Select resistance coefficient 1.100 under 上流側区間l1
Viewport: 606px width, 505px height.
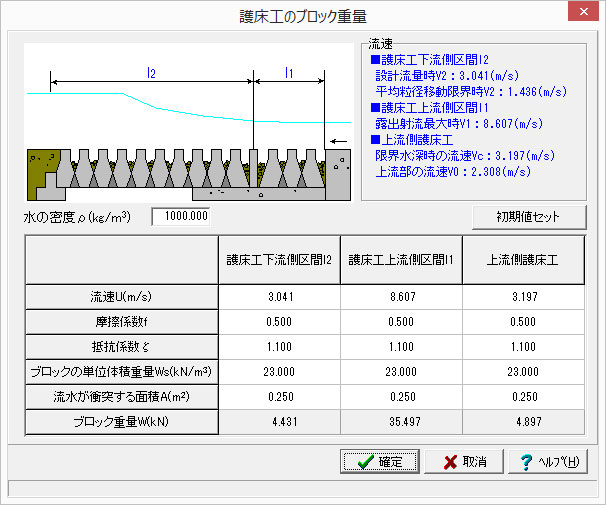coord(402,347)
